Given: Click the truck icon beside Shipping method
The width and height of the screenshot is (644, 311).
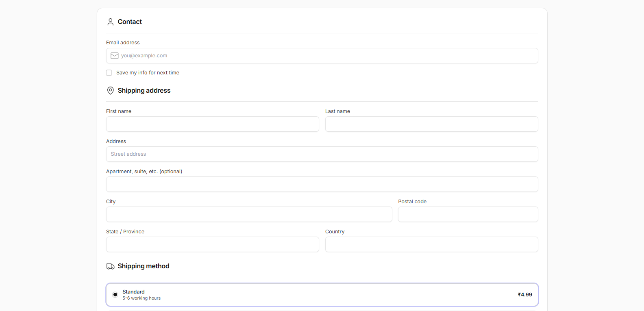Looking at the screenshot, I should 110,266.
